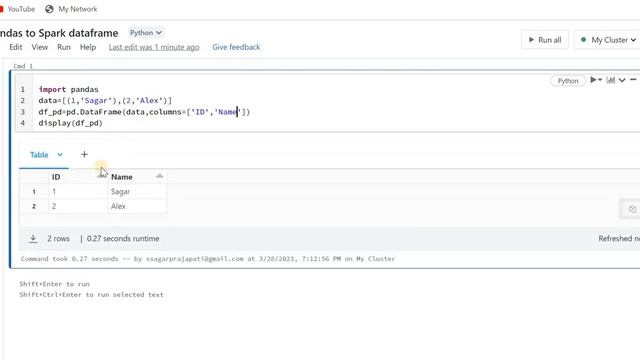The height and width of the screenshot is (360, 640).
Task: Open the View menu
Action: point(40,47)
